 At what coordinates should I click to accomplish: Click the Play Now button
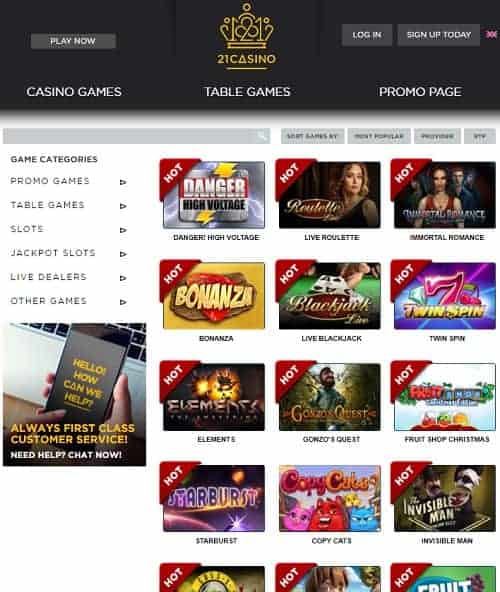click(x=73, y=41)
